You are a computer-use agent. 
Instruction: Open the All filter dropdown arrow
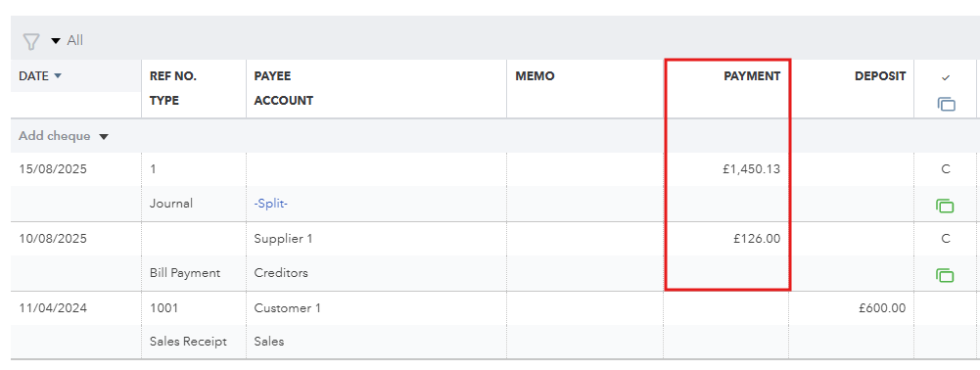tap(56, 41)
